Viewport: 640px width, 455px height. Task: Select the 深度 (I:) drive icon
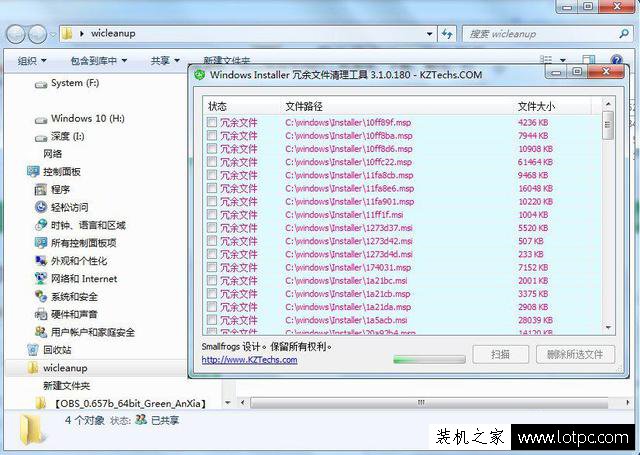click(41, 138)
